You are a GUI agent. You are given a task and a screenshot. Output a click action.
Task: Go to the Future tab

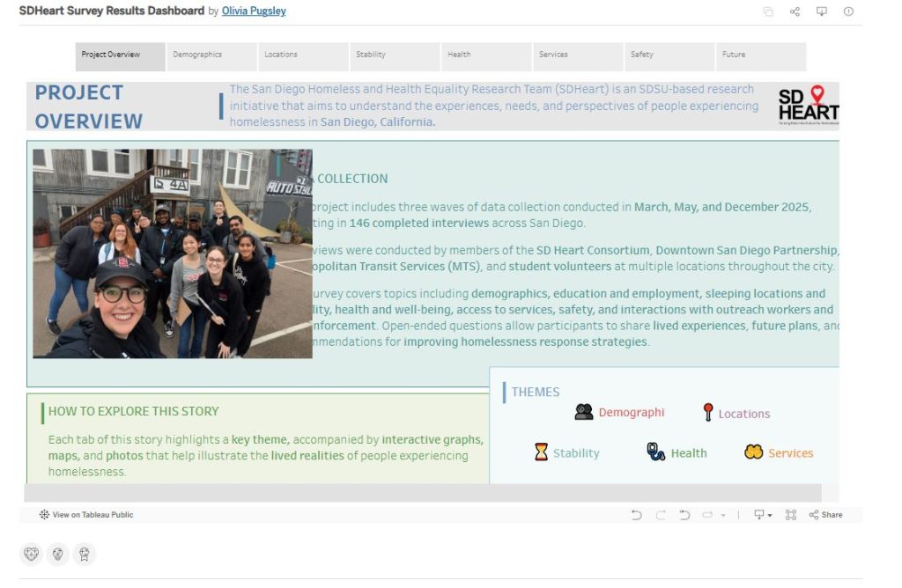click(x=760, y=55)
